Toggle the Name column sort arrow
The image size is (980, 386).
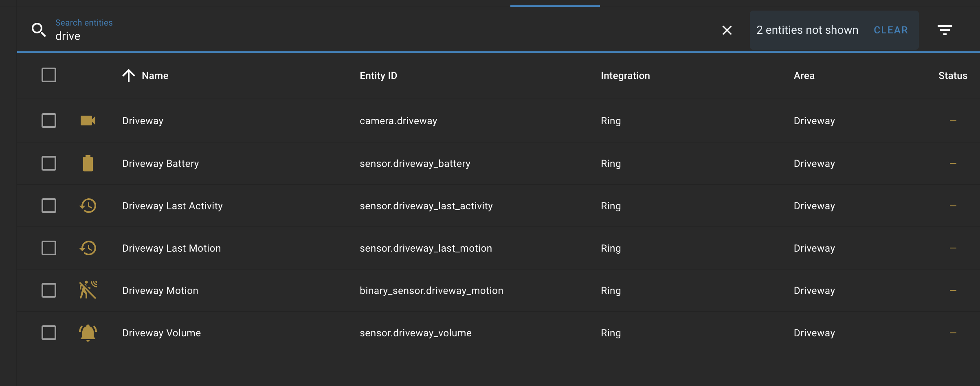(x=129, y=75)
